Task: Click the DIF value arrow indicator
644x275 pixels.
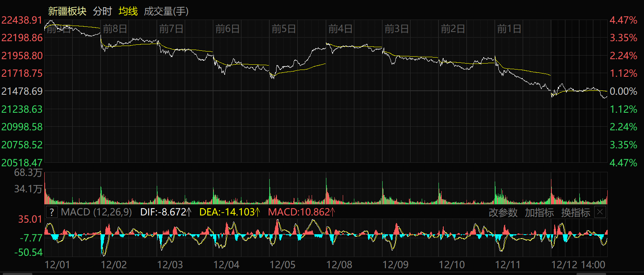Action: (x=189, y=212)
